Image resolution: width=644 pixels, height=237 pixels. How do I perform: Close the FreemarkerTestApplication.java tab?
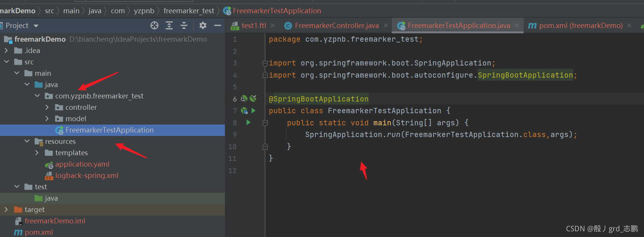point(517,25)
